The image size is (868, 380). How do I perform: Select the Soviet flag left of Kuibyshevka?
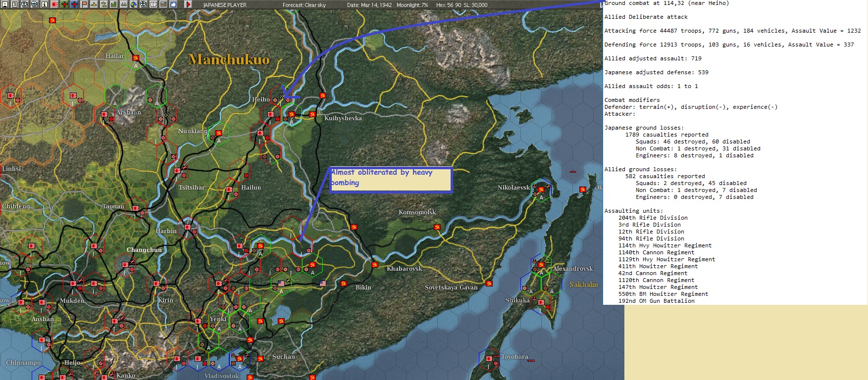pos(312,114)
